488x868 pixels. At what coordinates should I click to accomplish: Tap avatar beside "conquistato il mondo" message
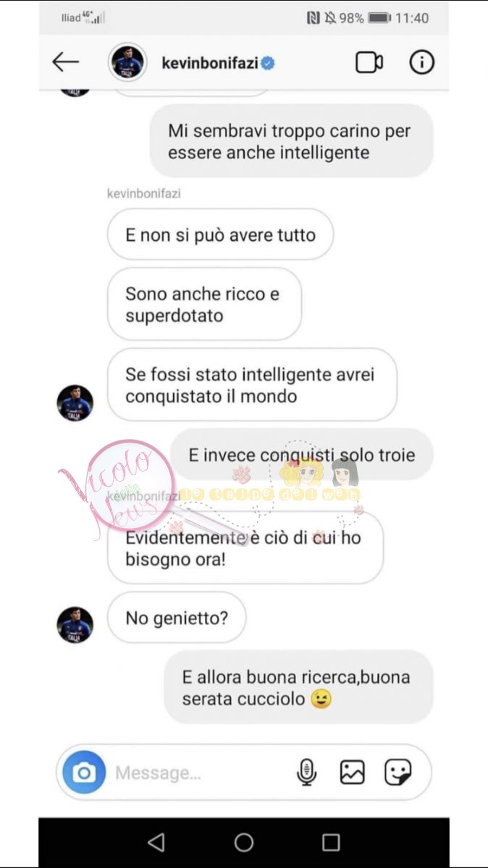pos(75,403)
